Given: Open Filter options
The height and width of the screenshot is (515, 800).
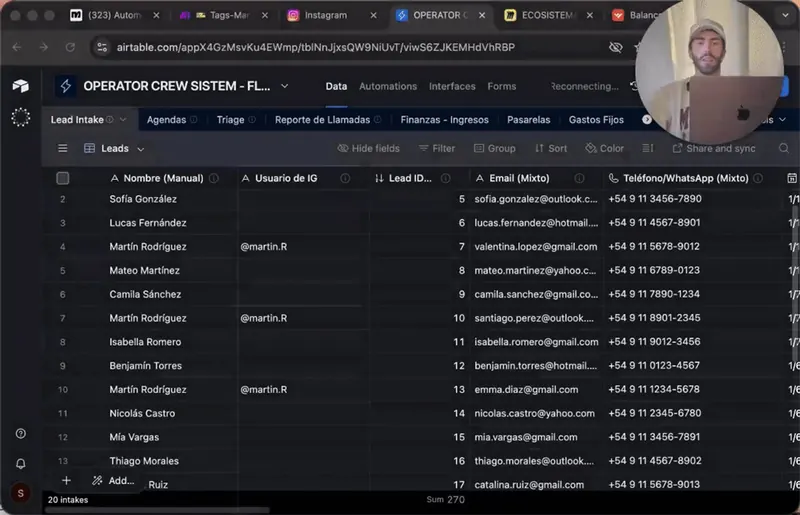Looking at the screenshot, I should pyautogui.click(x=437, y=149).
